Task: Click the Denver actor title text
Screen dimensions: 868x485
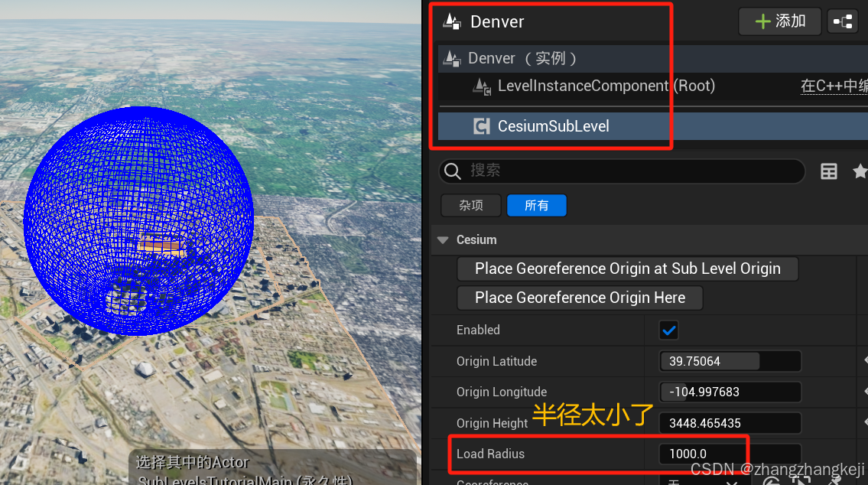Action: (x=497, y=21)
